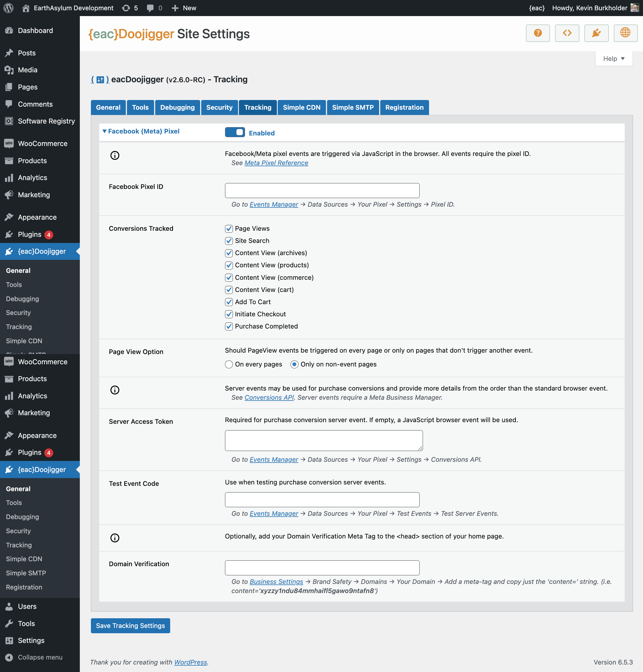643x672 pixels.
Task: Open the + New menu in admin bar
Action: coord(184,8)
